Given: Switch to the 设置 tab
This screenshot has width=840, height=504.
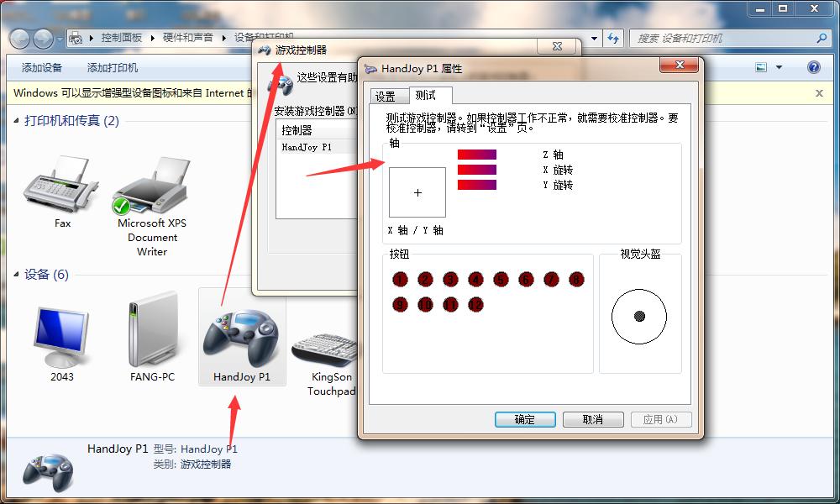Looking at the screenshot, I should (386, 96).
